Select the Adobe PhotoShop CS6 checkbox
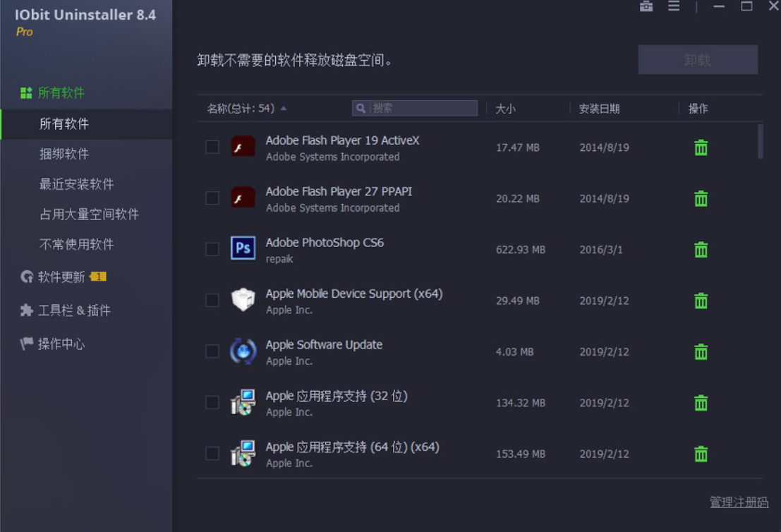This screenshot has width=781, height=532. click(x=212, y=249)
